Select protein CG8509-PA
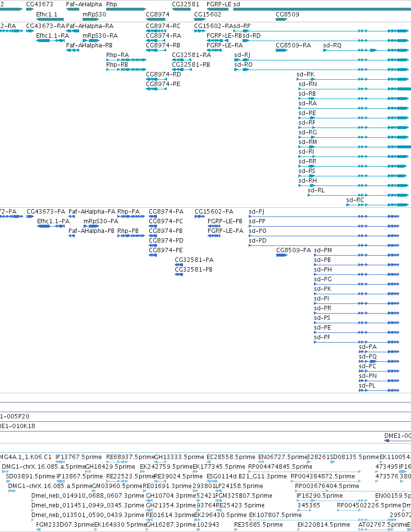 (x=293, y=250)
